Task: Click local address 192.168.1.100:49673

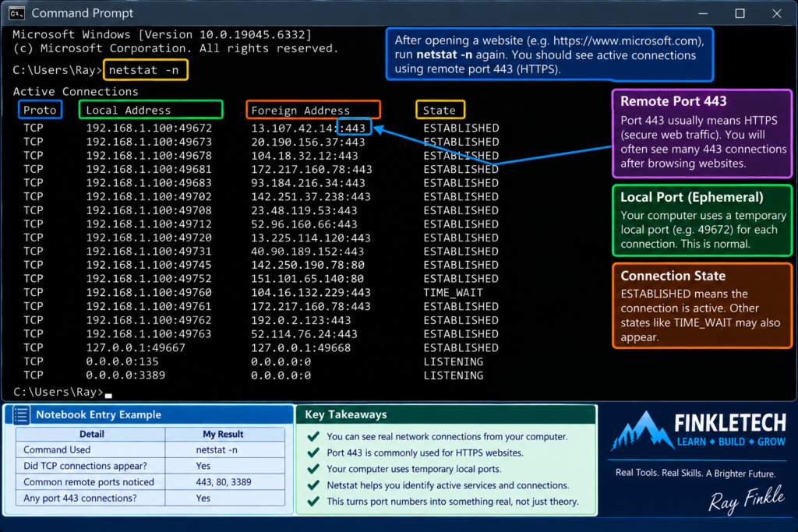Action: (x=149, y=142)
